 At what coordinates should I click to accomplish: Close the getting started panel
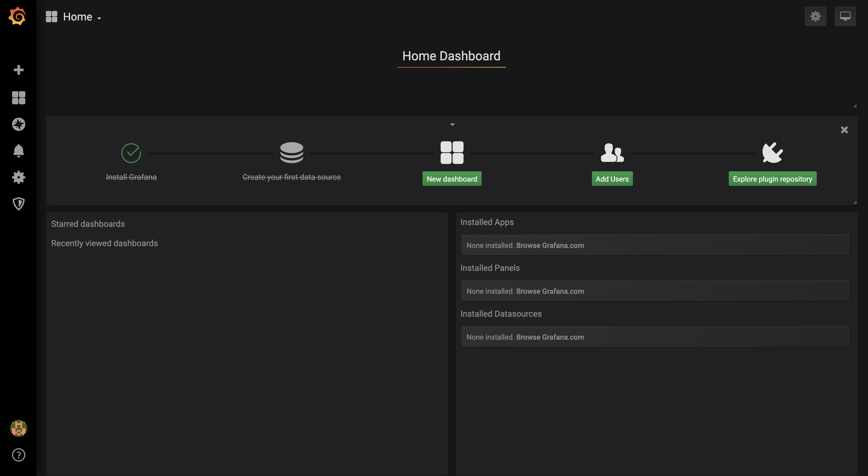pyautogui.click(x=844, y=130)
